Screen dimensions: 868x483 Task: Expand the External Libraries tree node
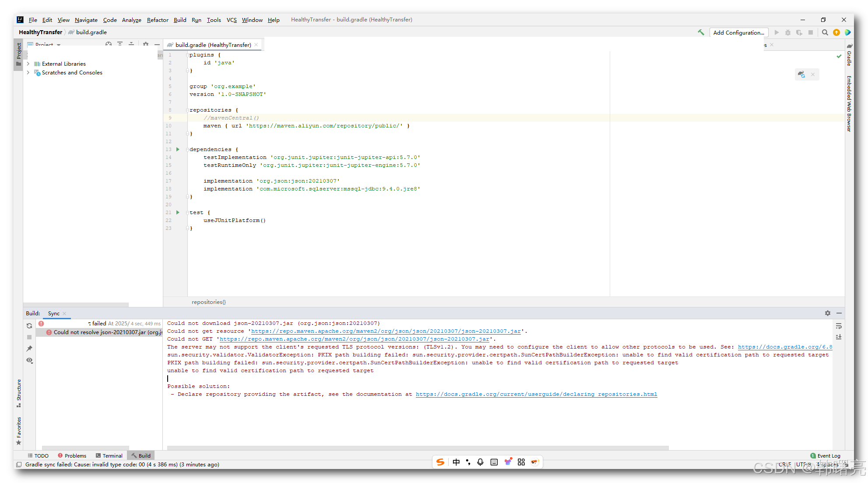point(28,64)
